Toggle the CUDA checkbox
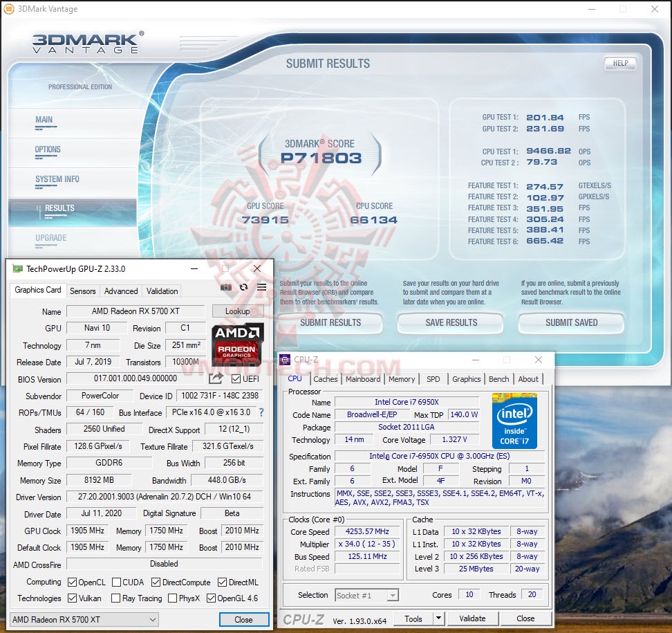This screenshot has width=672, height=633. pos(116,582)
